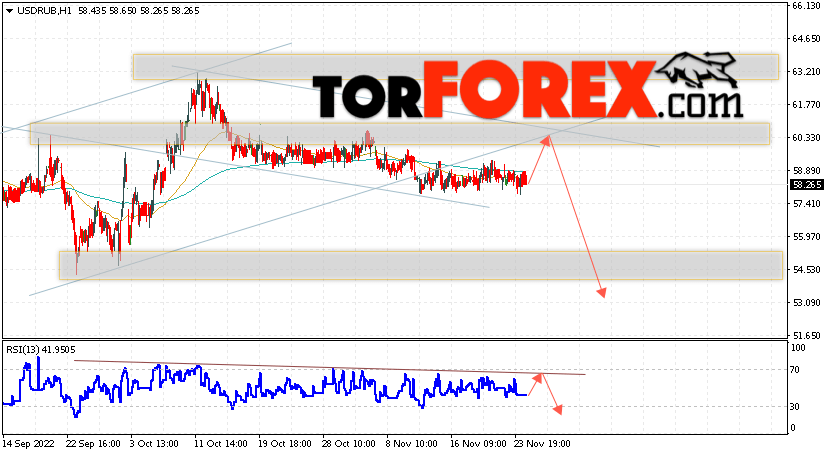Select the 16 Nov 09:00 time label

pos(476,443)
